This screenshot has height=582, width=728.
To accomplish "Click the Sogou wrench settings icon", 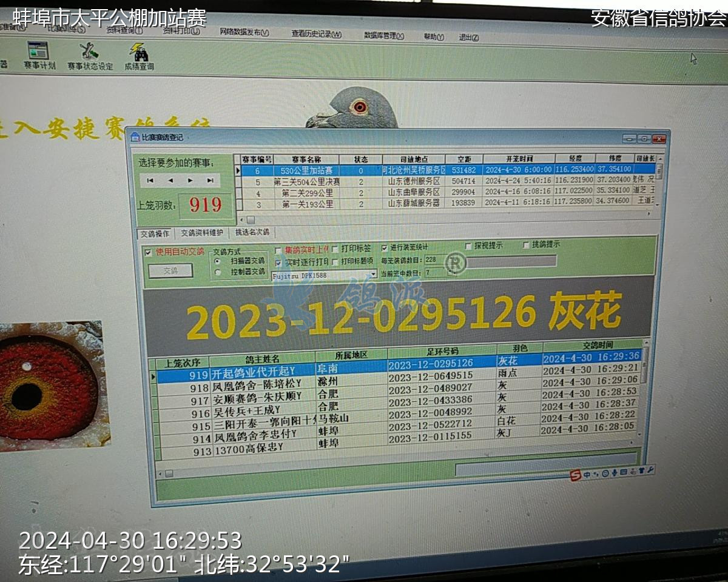I will pos(650,470).
